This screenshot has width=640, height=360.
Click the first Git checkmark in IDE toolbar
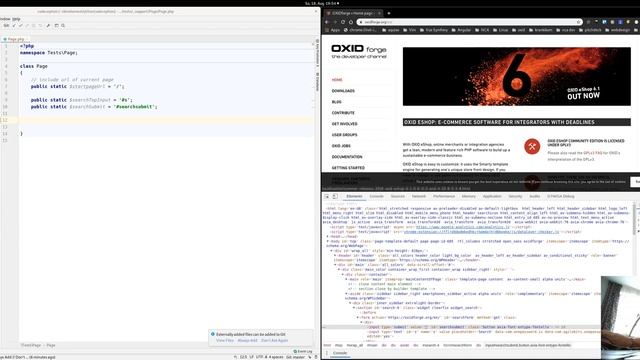pos(13,25)
